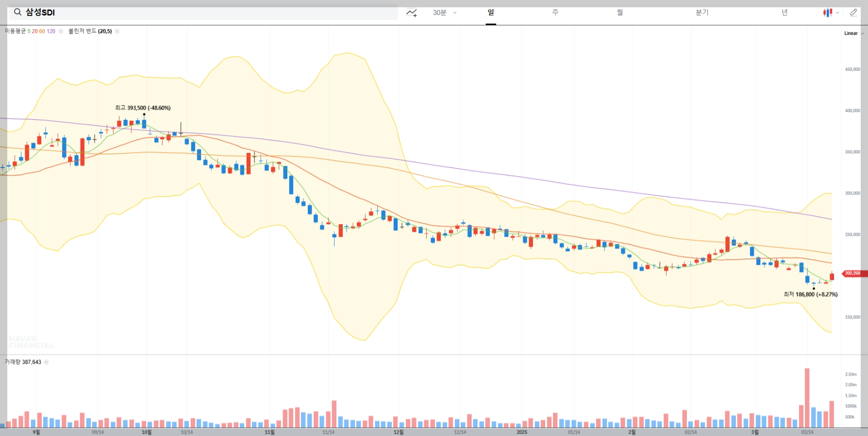Click the tallest red volume bar
The height and width of the screenshot is (436, 868).
[807, 398]
